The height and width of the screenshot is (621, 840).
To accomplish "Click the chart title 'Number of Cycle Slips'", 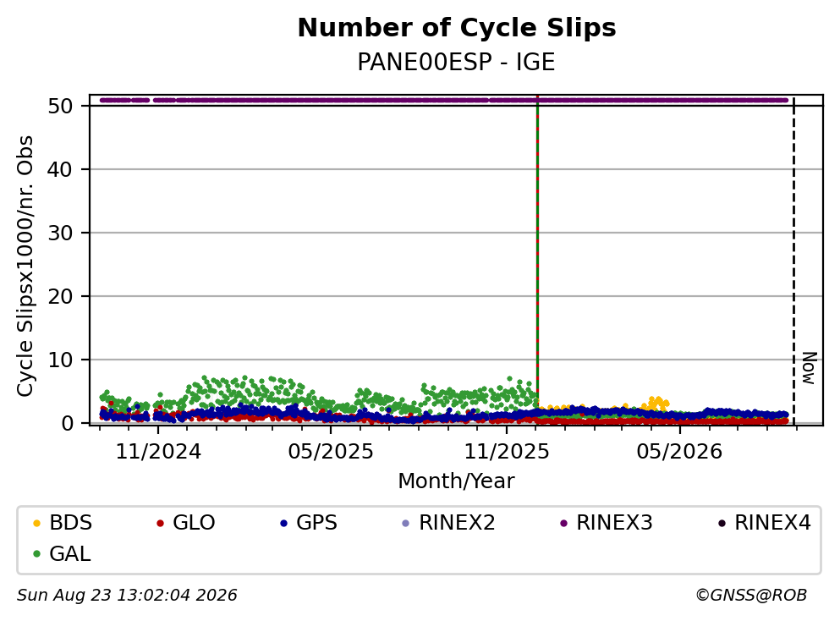I will point(457,28).
